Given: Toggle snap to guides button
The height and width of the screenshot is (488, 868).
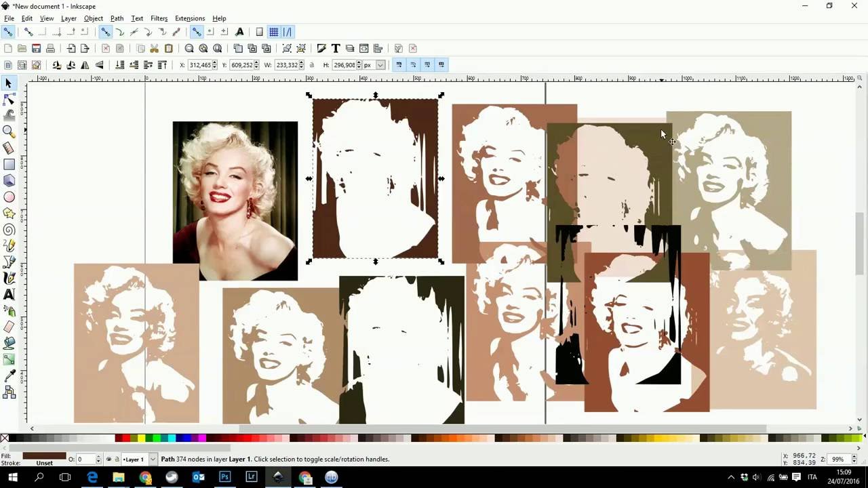Looking at the screenshot, I should tap(288, 32).
